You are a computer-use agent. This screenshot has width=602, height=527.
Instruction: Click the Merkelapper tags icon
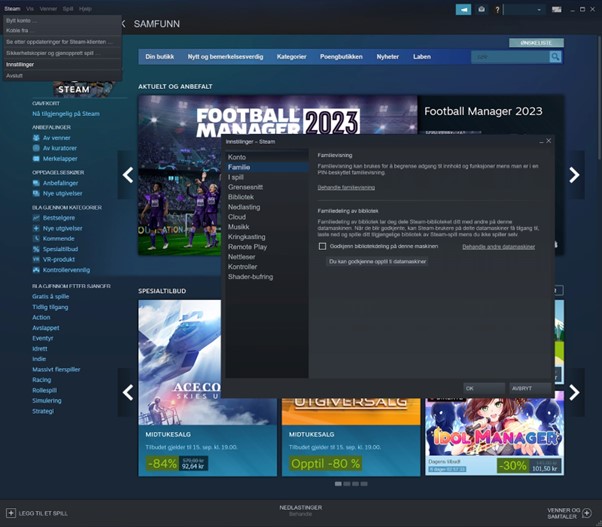[36, 159]
